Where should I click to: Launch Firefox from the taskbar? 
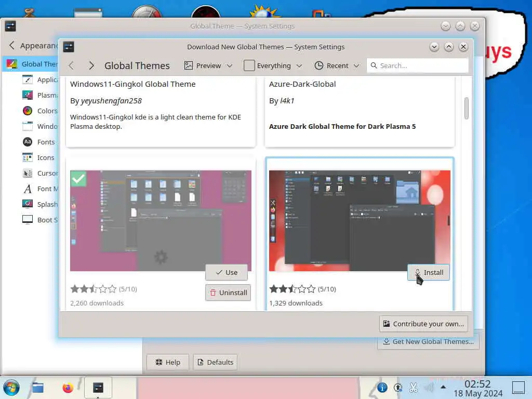tap(68, 388)
